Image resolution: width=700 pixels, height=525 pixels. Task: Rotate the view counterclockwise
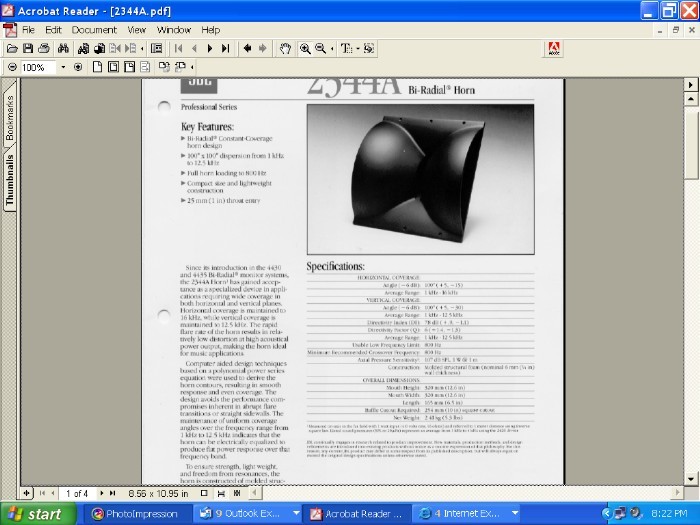180,67
